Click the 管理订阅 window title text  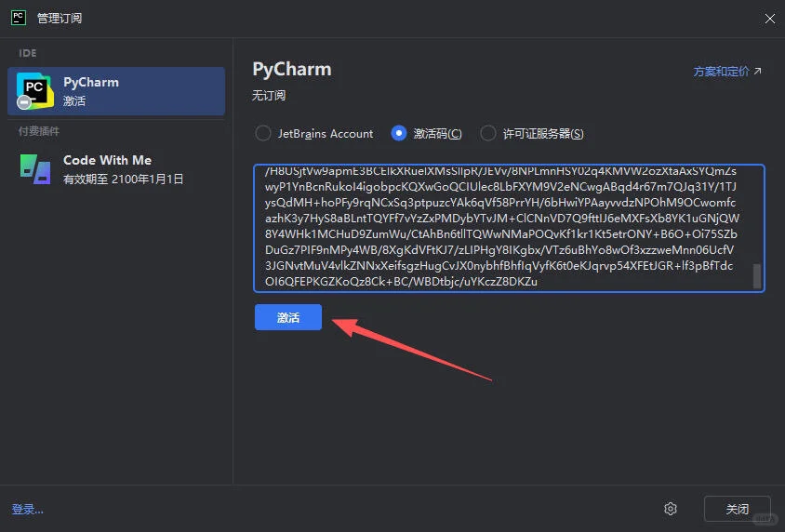tap(60, 18)
